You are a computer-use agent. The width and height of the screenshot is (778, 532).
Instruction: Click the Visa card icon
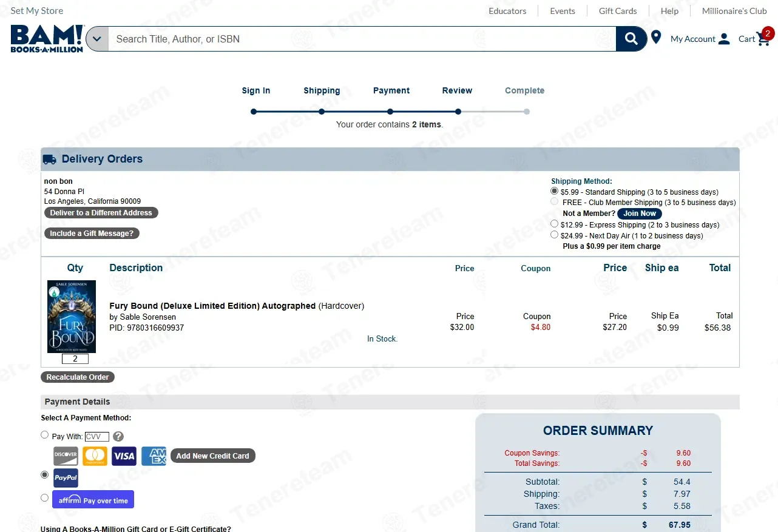(x=124, y=456)
